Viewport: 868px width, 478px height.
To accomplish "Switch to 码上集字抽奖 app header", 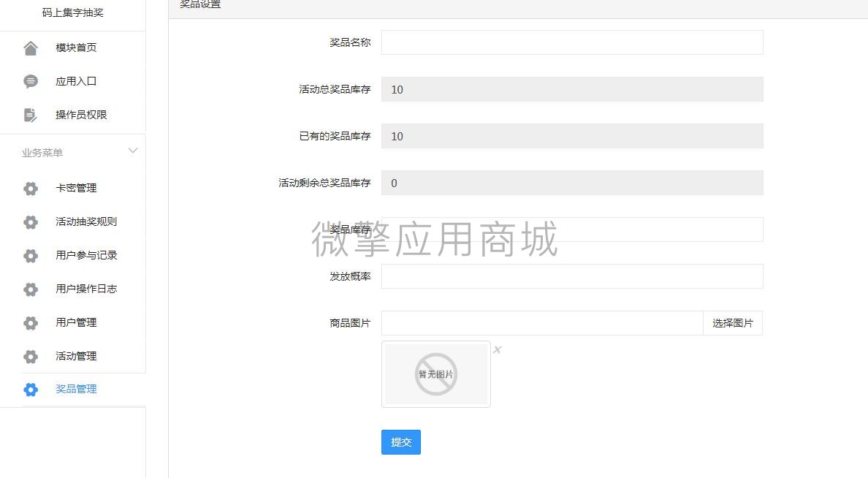I will click(x=72, y=12).
